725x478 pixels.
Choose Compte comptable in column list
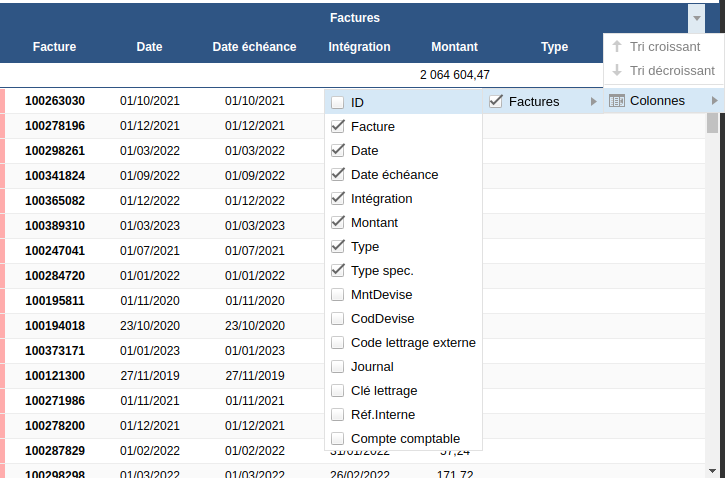[405, 438]
